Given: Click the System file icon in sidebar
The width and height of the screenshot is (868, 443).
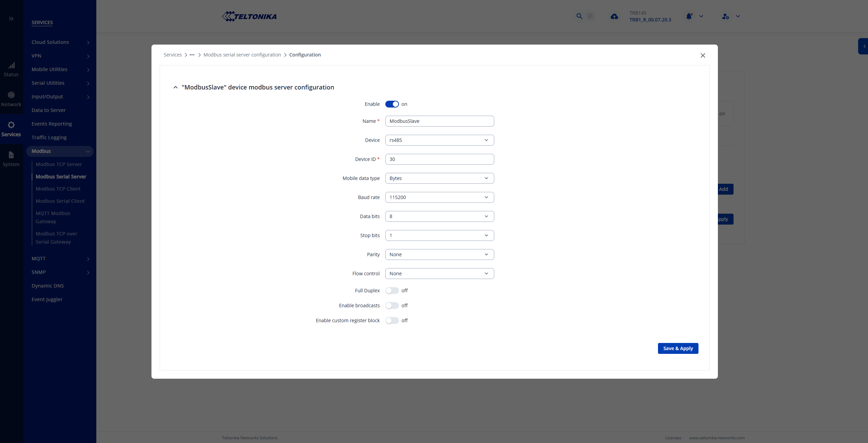Looking at the screenshot, I should tap(11, 155).
